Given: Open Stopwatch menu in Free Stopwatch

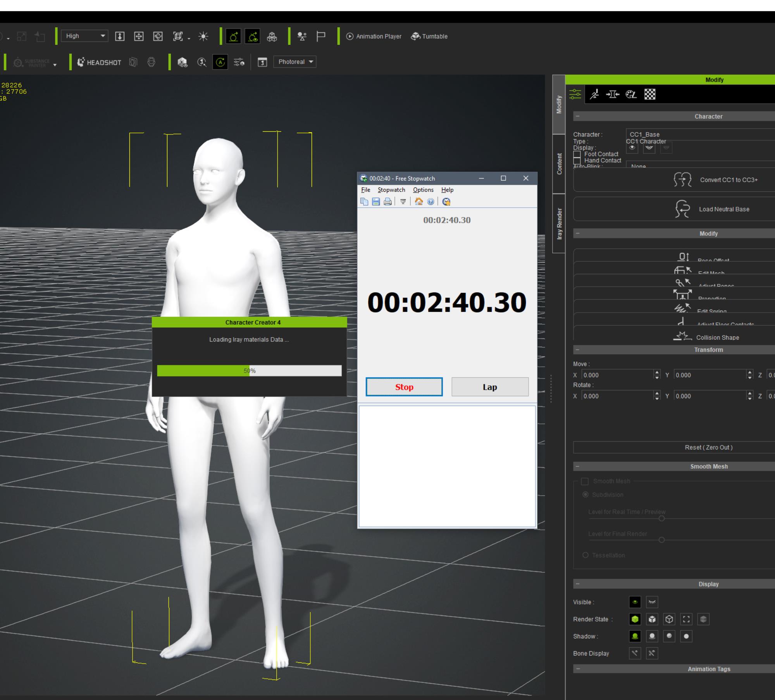Looking at the screenshot, I should tap(391, 190).
